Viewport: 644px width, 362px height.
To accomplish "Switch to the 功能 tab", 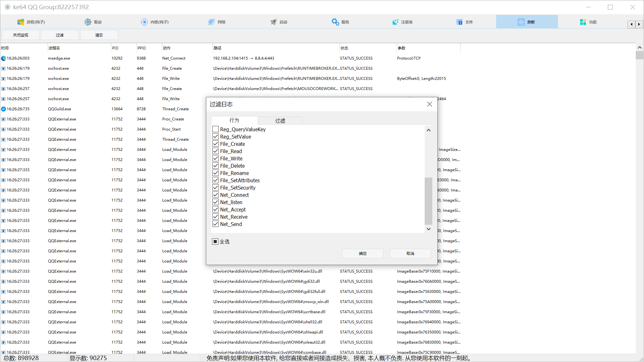I will 588,22.
